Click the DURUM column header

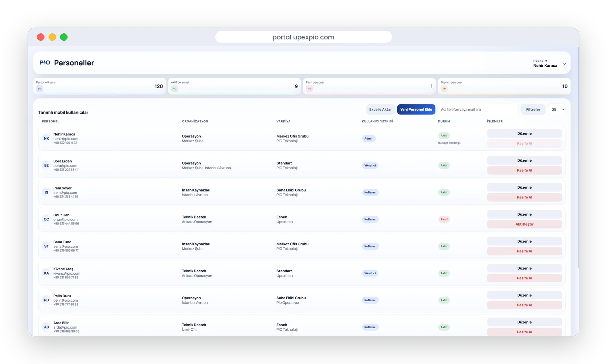point(444,121)
